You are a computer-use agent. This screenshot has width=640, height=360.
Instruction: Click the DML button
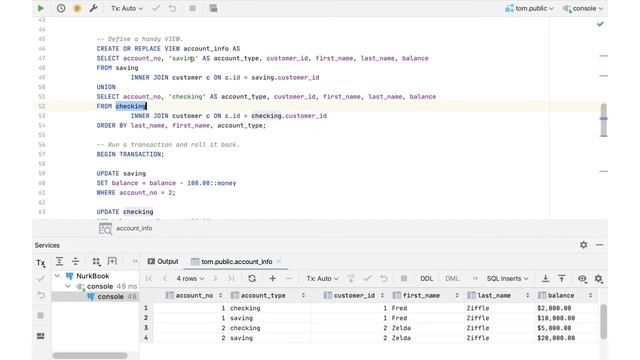(452, 278)
